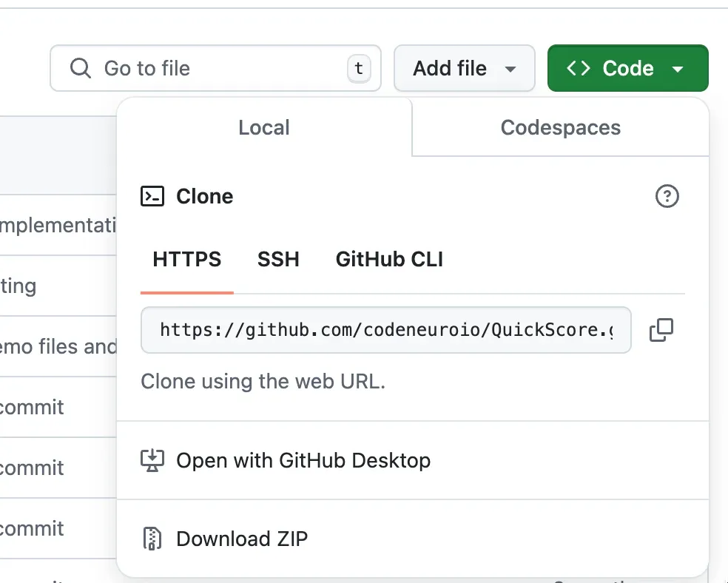Click the code brackets icon on the Code button
728x583 pixels.
(x=579, y=68)
